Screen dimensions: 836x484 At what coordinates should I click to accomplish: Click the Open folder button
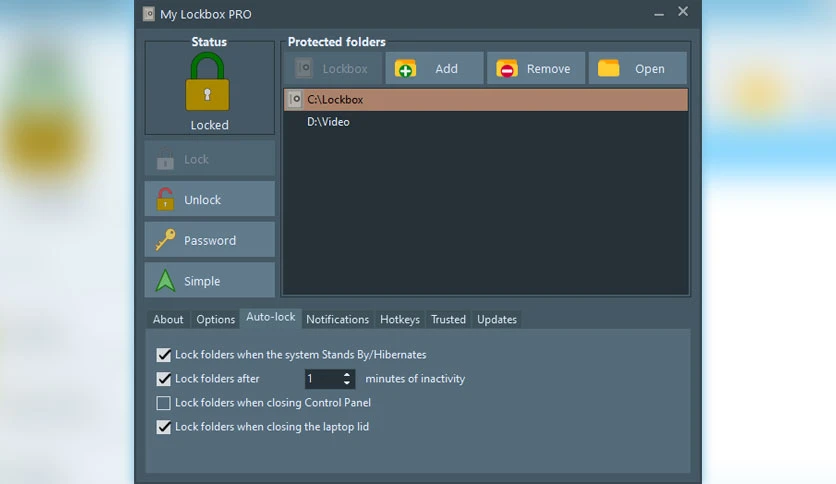pos(638,68)
